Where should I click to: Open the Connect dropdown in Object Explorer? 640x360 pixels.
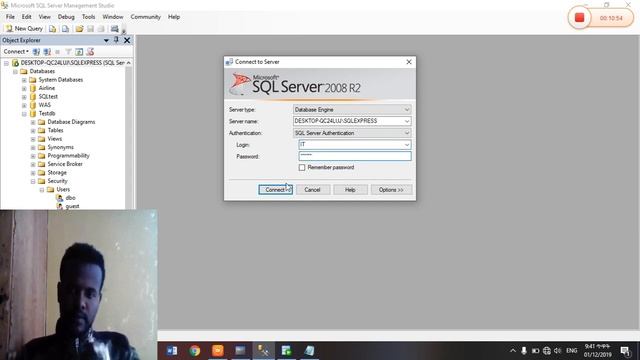(x=16, y=52)
